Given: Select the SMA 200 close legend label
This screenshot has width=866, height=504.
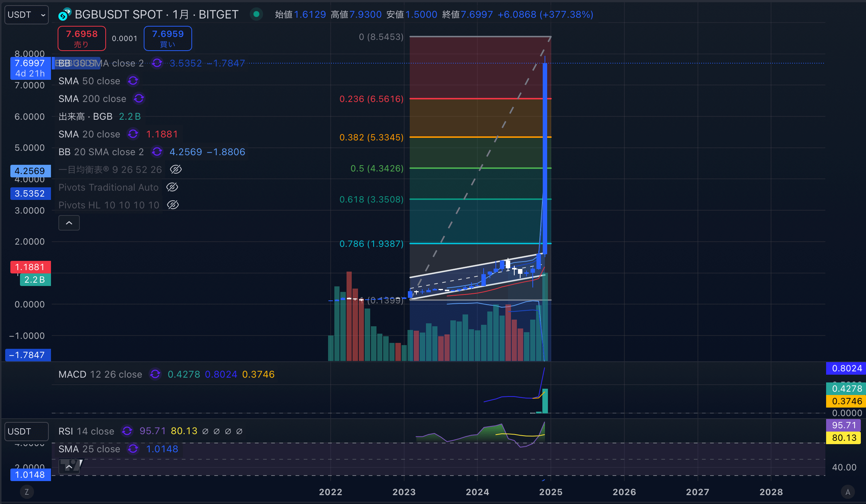Looking at the screenshot, I should click(92, 99).
